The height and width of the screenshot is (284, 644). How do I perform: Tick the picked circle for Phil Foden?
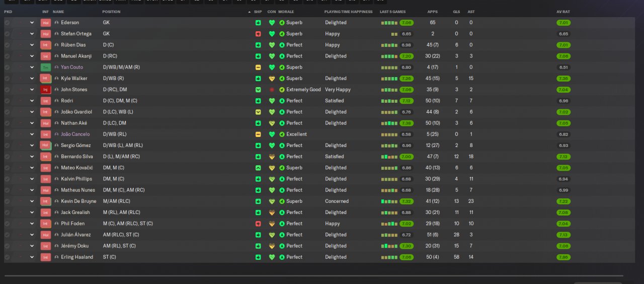pyautogui.click(x=7, y=224)
